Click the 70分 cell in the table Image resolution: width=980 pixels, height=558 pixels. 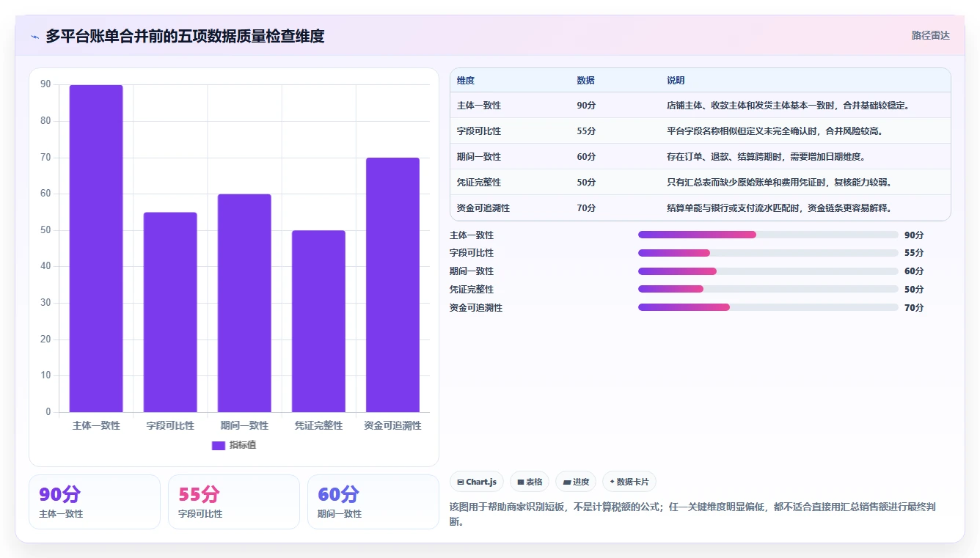586,208
